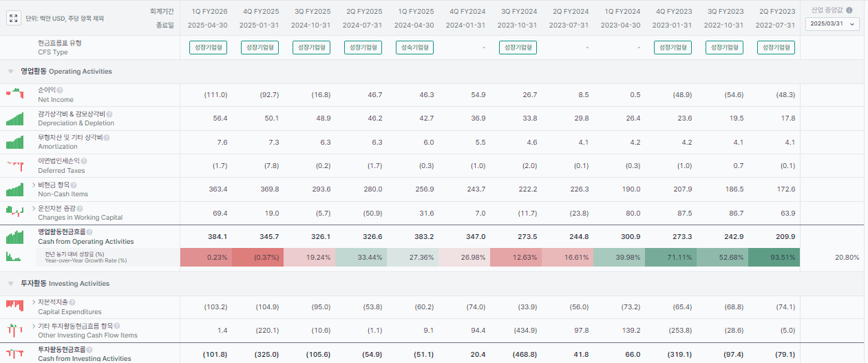Viewport: 868px width, 363px height.
Task: Open help icon for Cash from Operating Activities
Action: click(x=89, y=232)
